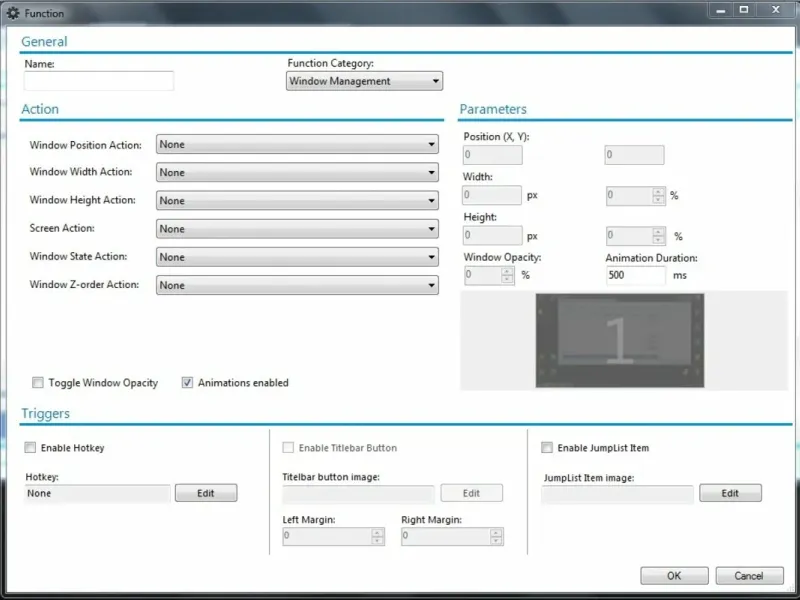Open the Window Width Action dropdown
Image resolution: width=800 pixels, height=600 pixels.
coord(297,172)
